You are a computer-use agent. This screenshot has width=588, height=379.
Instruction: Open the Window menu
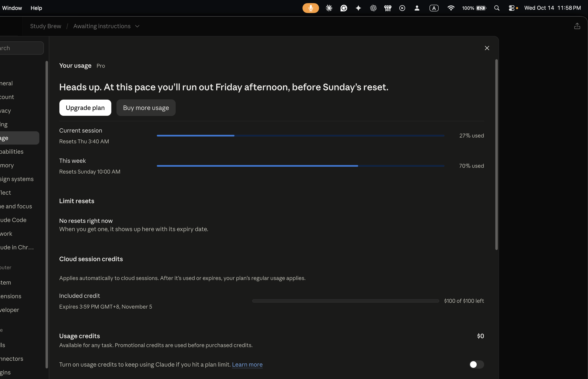pos(12,8)
